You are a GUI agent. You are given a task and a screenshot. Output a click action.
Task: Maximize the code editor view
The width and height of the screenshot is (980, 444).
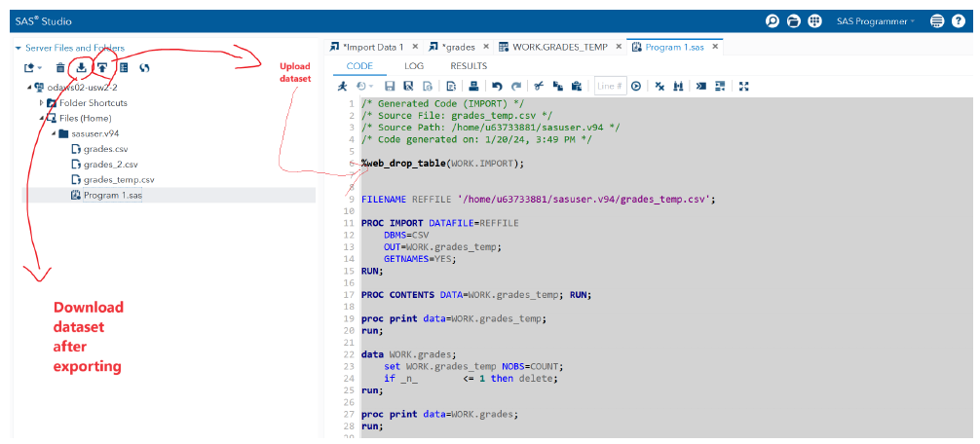point(743,86)
